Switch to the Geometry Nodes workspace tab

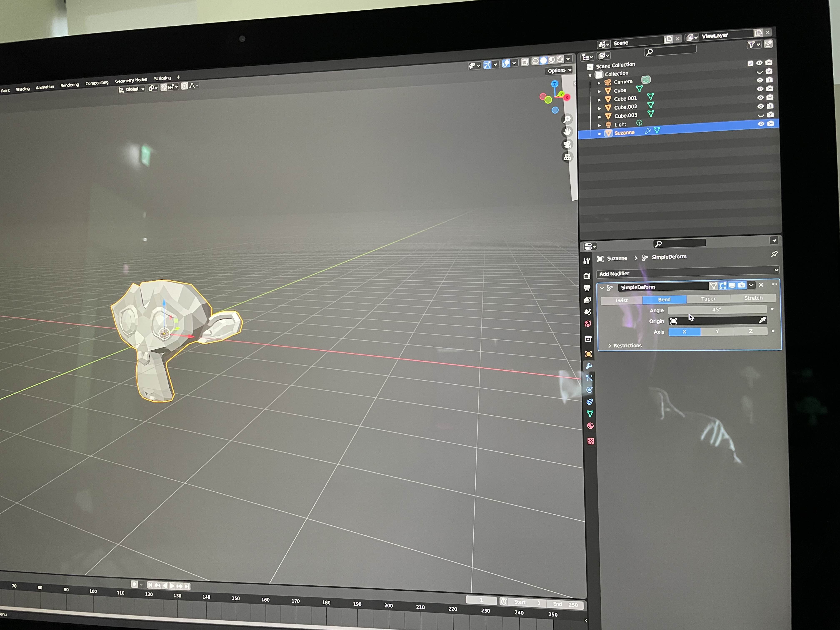[131, 80]
